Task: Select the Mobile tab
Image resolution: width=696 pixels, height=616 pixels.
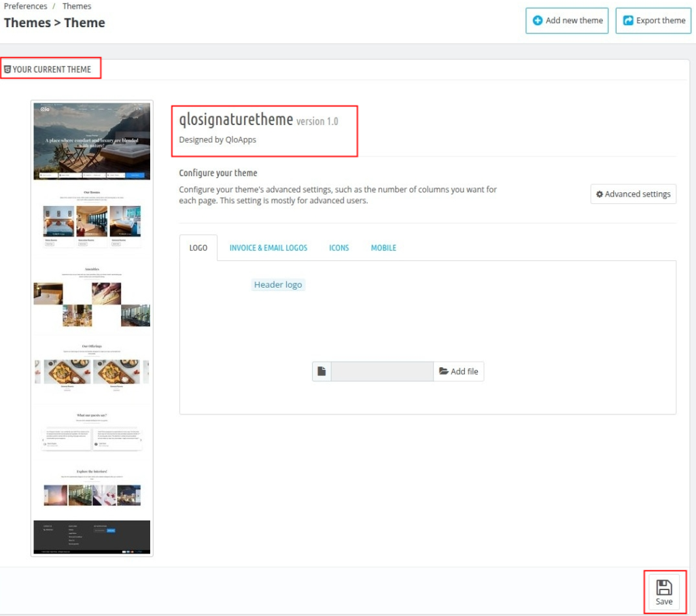Action: [x=383, y=247]
